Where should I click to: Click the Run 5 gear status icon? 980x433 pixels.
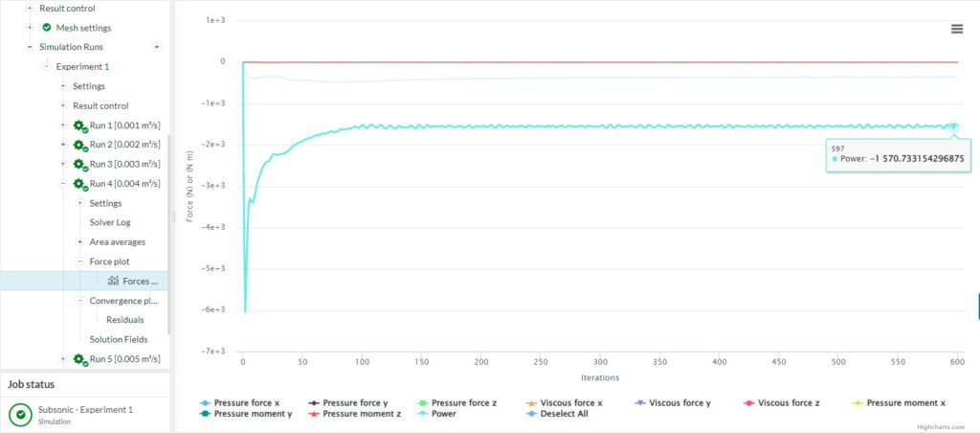point(80,359)
